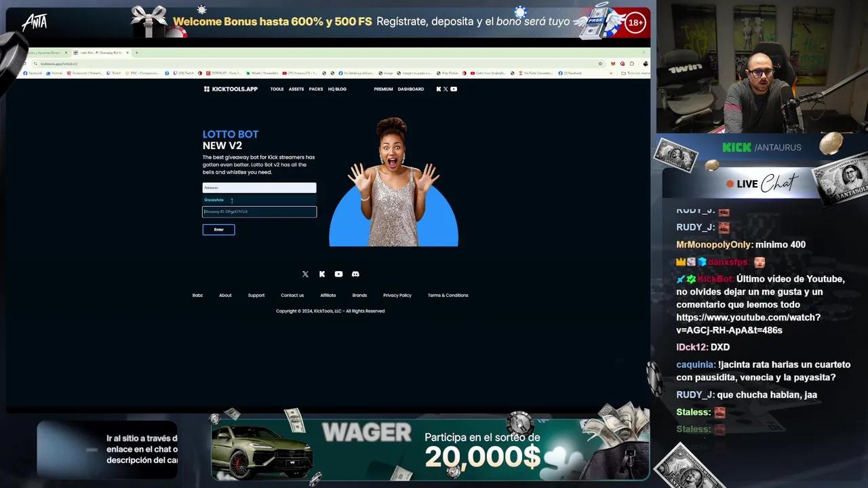This screenshot has width=868, height=488.
Task: Expand the all-bookmarks folder at the bar's end
Action: (636, 73)
